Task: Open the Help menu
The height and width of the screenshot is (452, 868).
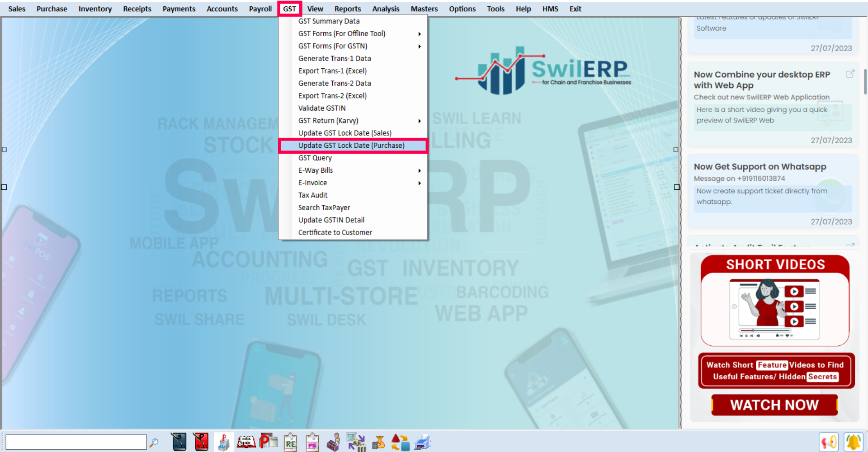Action: pos(523,9)
